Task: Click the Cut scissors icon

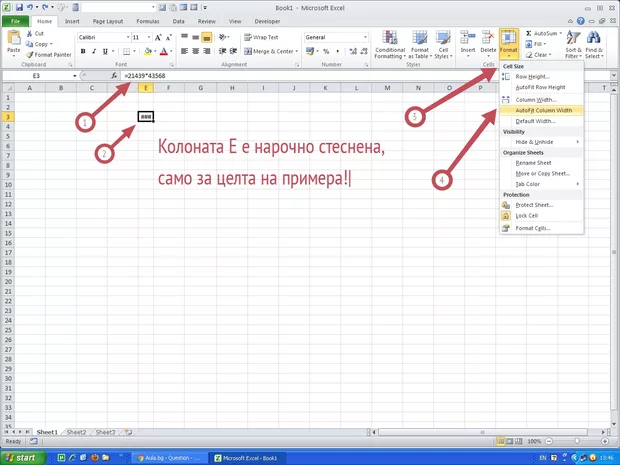Action: (30, 34)
